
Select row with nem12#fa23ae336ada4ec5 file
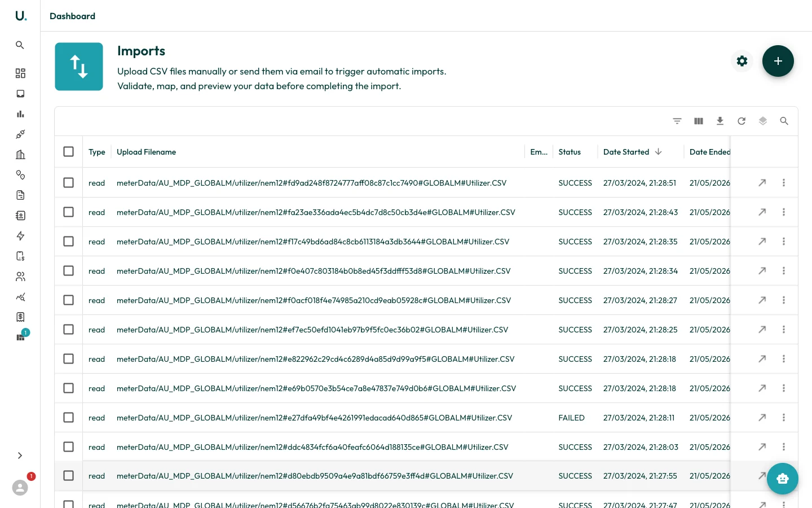pos(69,212)
